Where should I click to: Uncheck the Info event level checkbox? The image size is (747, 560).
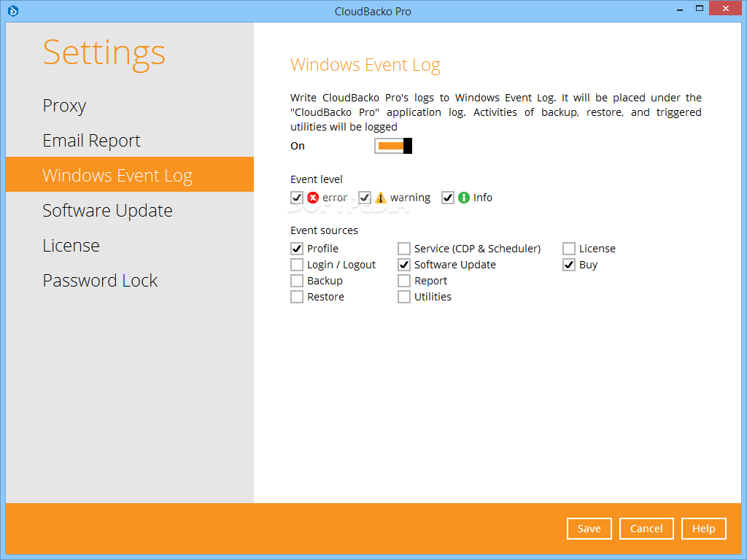tap(448, 198)
